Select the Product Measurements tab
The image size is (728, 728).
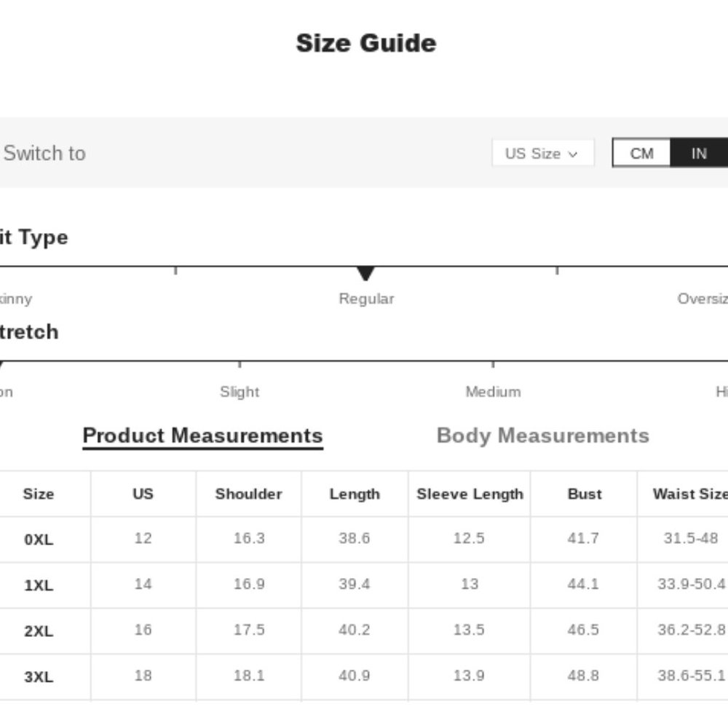(x=202, y=436)
